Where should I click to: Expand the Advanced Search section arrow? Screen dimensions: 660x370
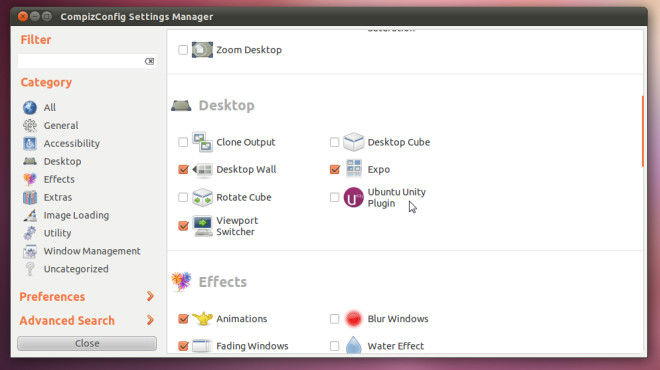150,320
